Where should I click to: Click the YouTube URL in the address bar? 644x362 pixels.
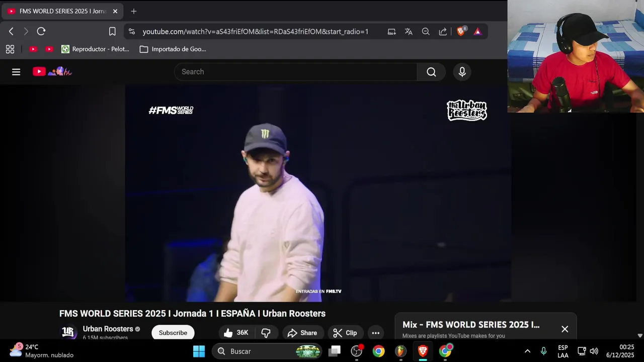256,32
